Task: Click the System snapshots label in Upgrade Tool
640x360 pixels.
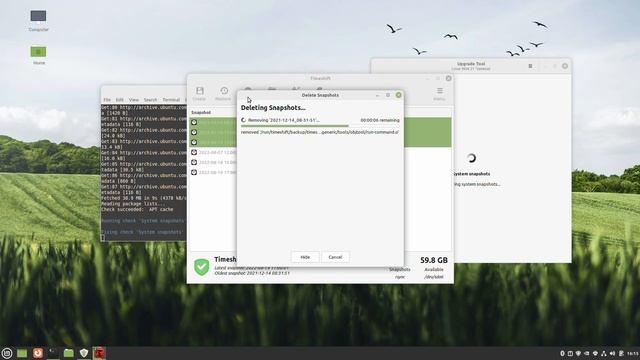Action: click(x=472, y=174)
